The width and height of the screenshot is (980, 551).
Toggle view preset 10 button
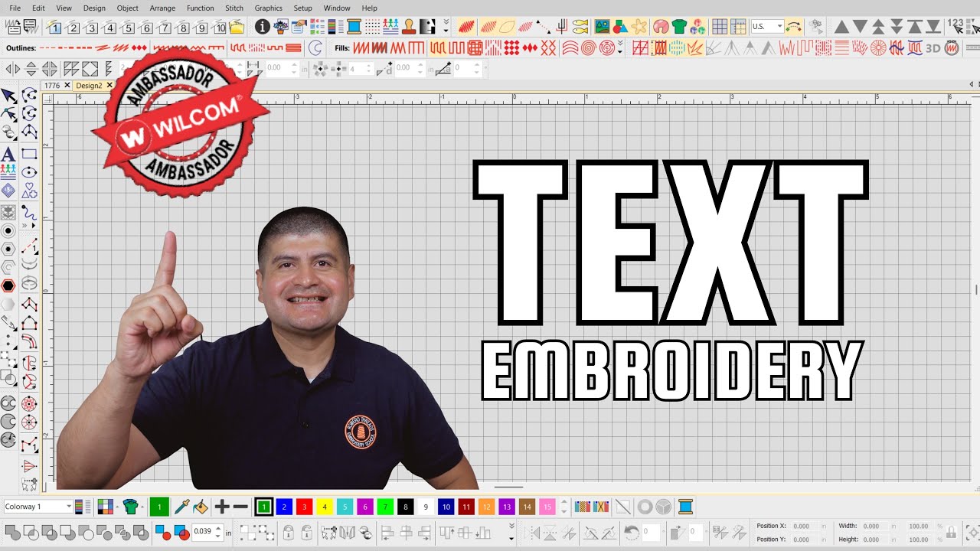[220, 28]
